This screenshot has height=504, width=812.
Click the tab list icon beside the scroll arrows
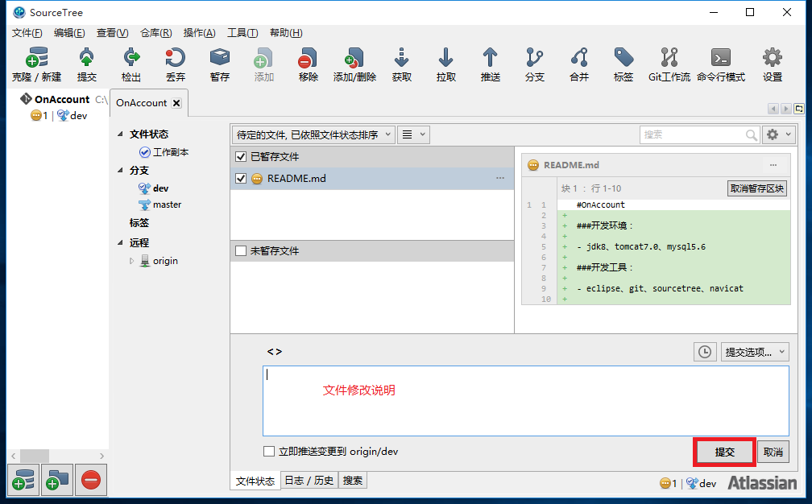pyautogui.click(x=799, y=109)
